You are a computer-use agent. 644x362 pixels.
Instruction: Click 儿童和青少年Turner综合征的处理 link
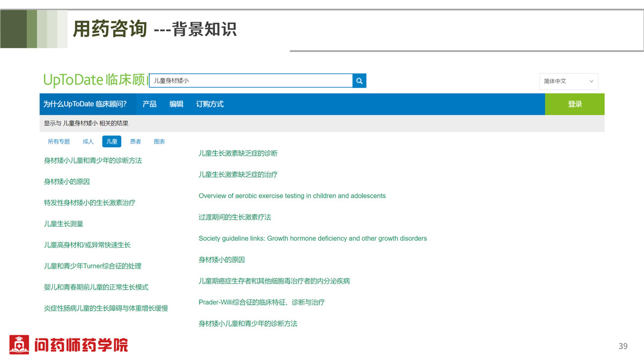[x=92, y=266]
